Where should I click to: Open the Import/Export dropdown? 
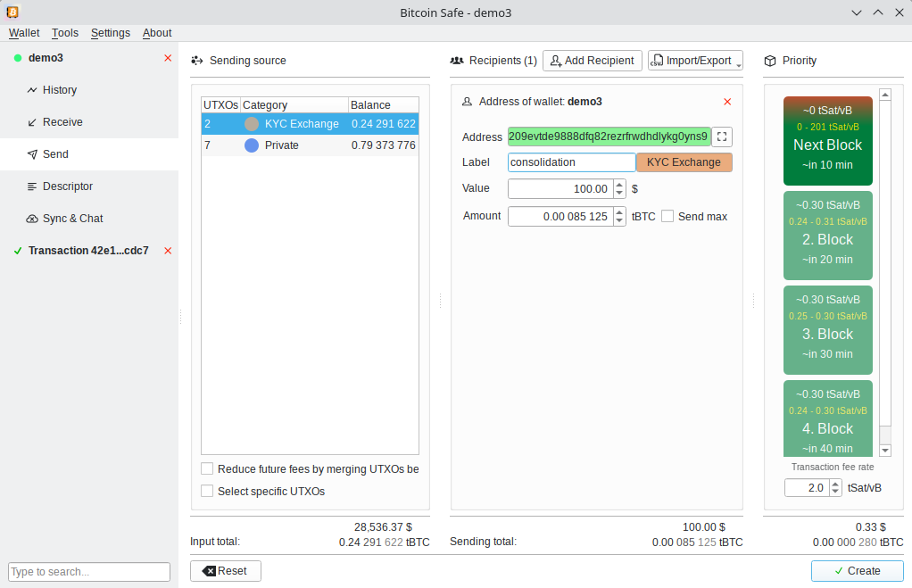coord(695,61)
